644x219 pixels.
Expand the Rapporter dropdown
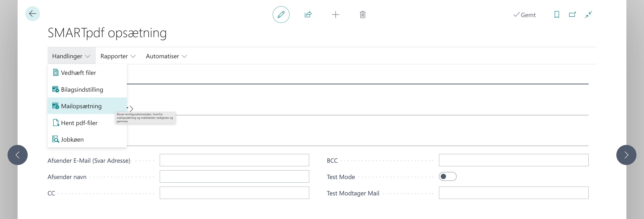tap(118, 56)
